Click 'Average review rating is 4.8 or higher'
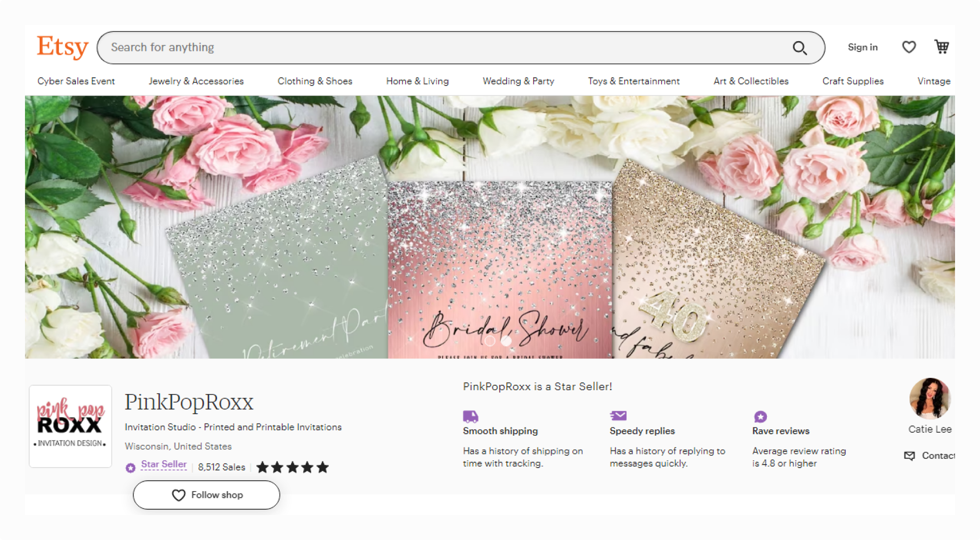The height and width of the screenshot is (540, 980). tap(799, 457)
